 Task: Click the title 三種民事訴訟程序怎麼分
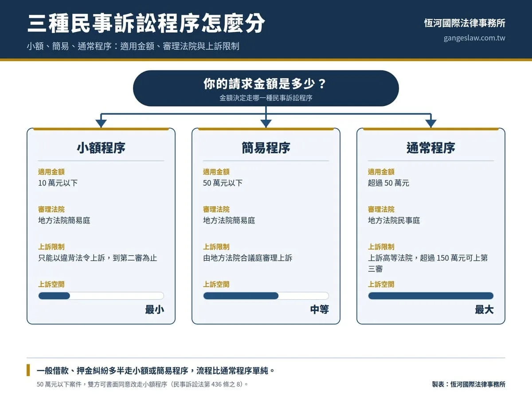pos(146,23)
